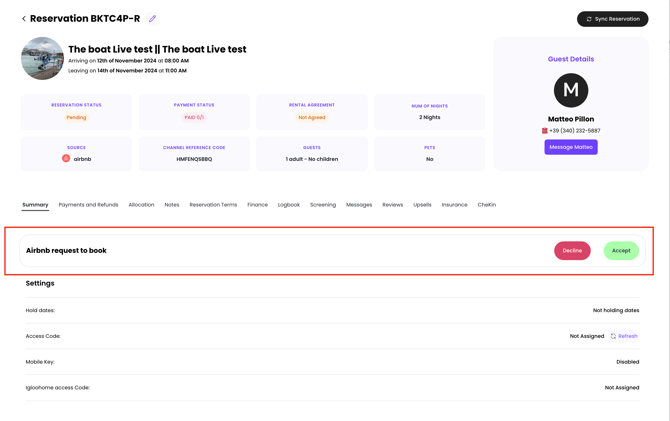Screen dimensions: 670x421
Task: View the Logbook tab
Action: coord(289,205)
